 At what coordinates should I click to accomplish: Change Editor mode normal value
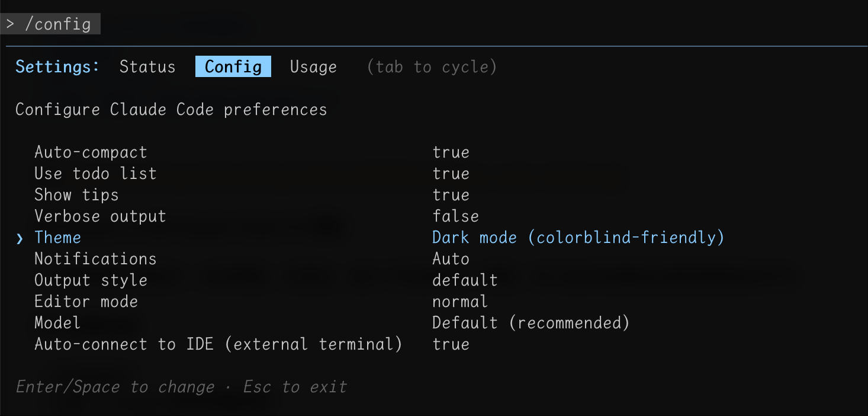click(x=460, y=302)
